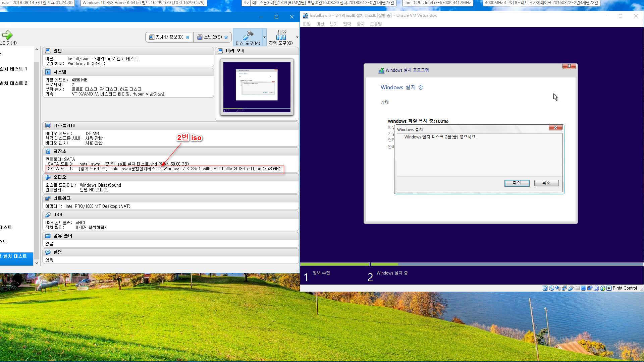The image size is (644, 362).
Task: Select the Snapshots (스냅샷) tab button
Action: coord(212,37)
